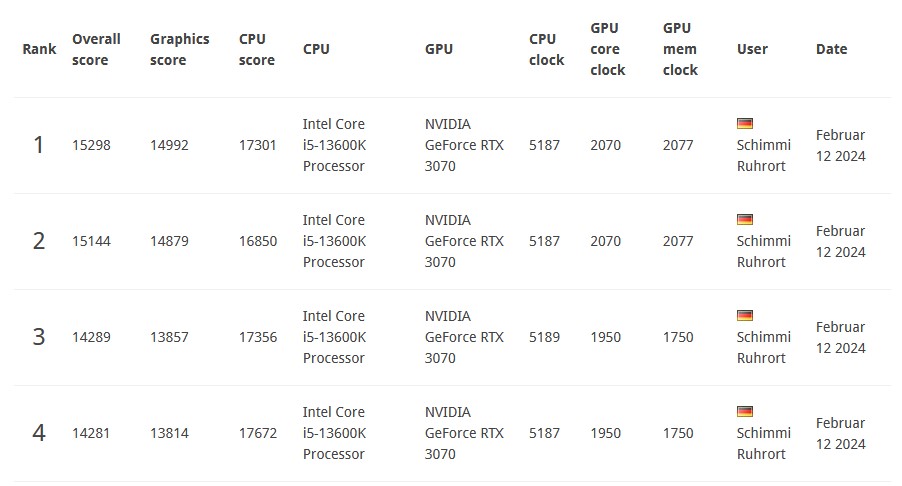The image size is (902, 486).
Task: Sort by the Graphics score column header
Action: pyautogui.click(x=179, y=49)
